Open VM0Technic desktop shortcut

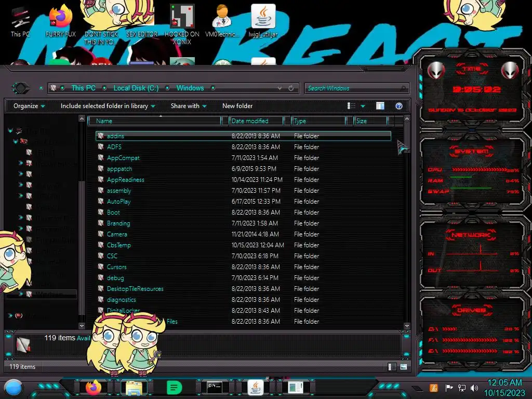pyautogui.click(x=222, y=21)
